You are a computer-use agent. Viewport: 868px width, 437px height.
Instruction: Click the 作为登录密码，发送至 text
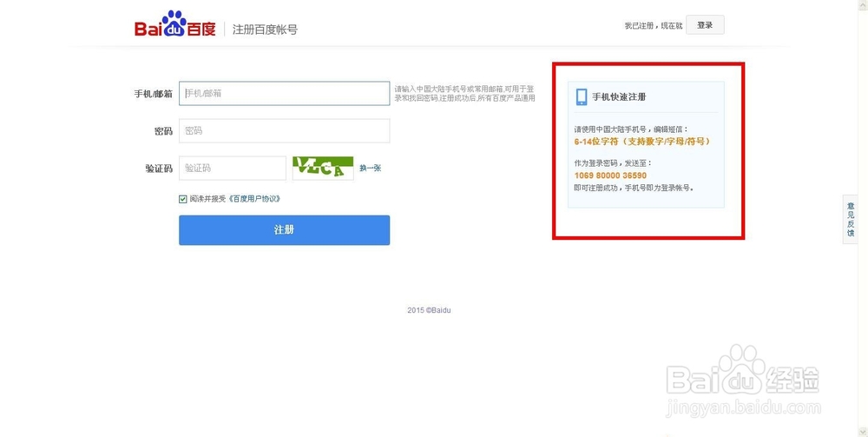[x=614, y=163]
